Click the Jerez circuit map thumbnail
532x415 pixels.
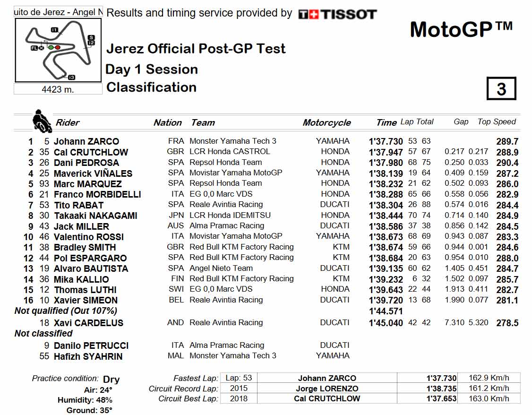click(58, 50)
